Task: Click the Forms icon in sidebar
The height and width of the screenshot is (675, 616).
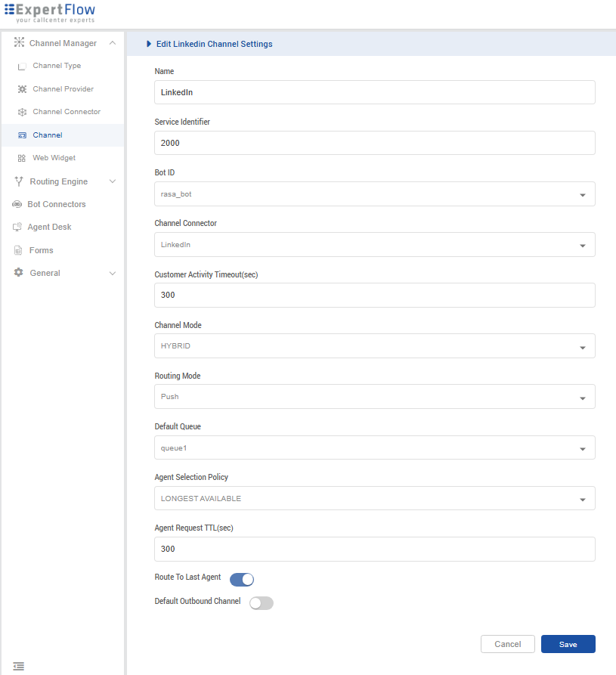Action: coord(18,250)
